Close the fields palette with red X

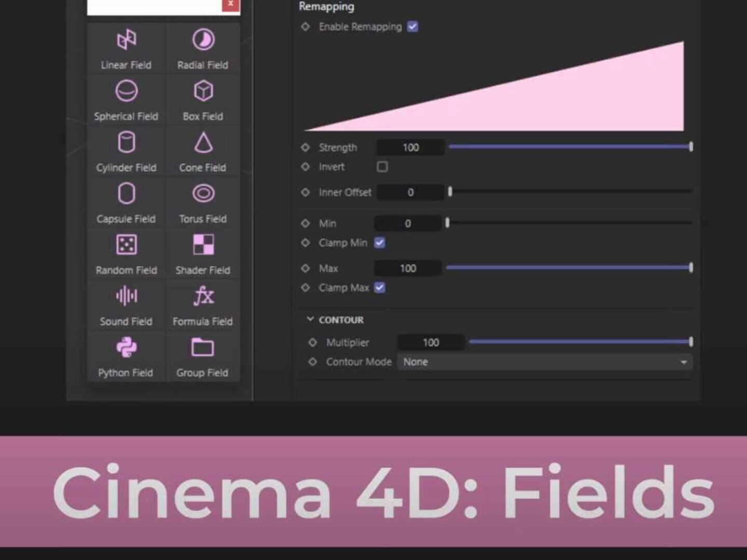(x=231, y=4)
